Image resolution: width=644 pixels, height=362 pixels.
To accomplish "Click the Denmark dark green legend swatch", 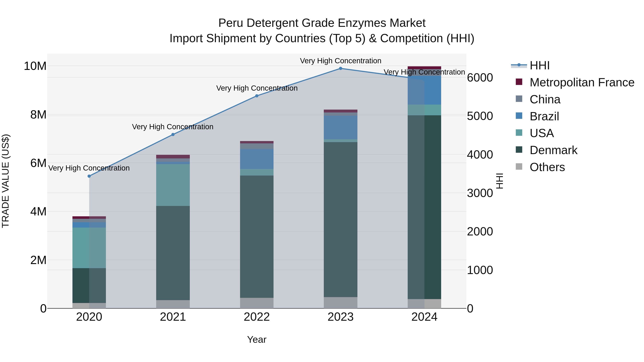I will pyautogui.click(x=519, y=149).
